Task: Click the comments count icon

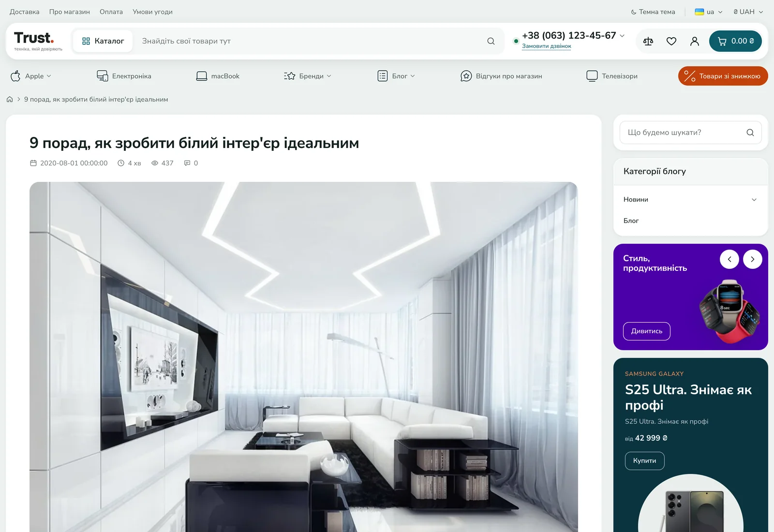Action: pos(187,163)
